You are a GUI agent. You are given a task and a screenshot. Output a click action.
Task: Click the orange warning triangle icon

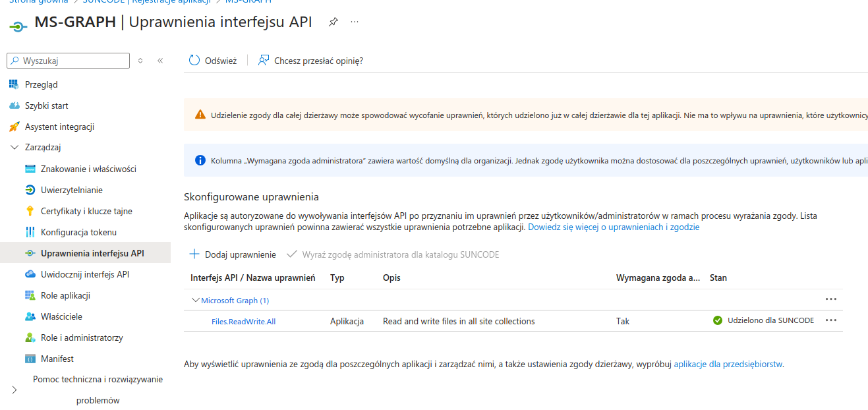click(x=200, y=115)
